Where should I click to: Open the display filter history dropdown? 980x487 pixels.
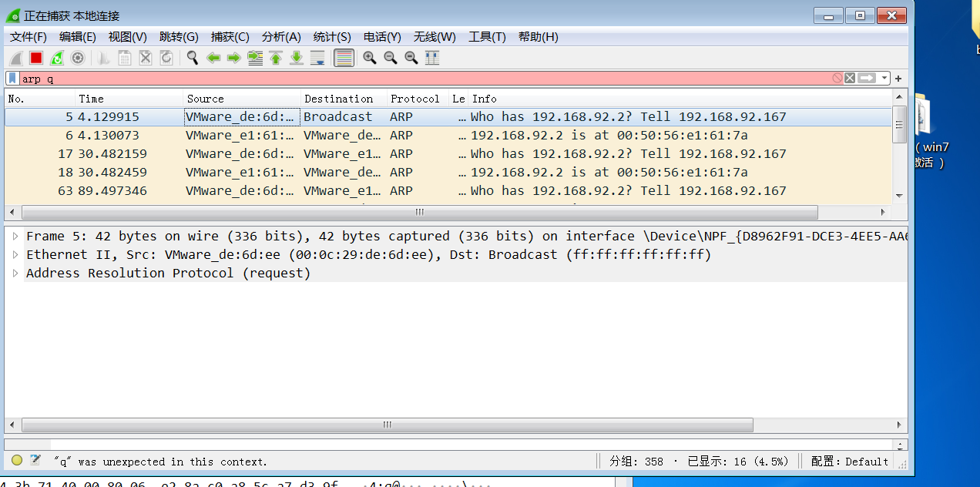coord(884,78)
